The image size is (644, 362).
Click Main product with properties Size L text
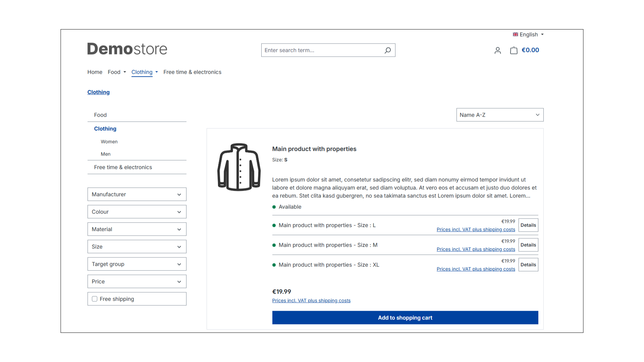click(x=327, y=225)
